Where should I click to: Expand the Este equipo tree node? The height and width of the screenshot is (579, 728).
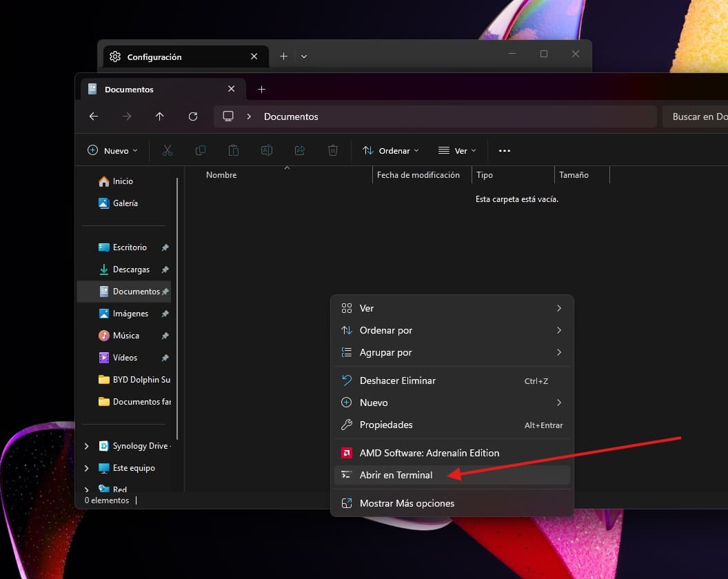click(x=86, y=468)
